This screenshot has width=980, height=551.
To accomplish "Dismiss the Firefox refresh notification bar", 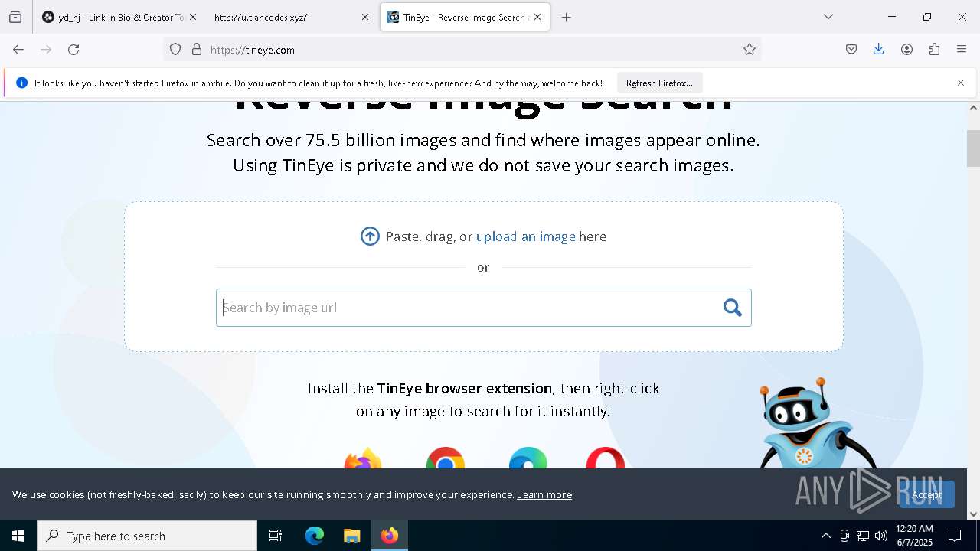I will (961, 83).
